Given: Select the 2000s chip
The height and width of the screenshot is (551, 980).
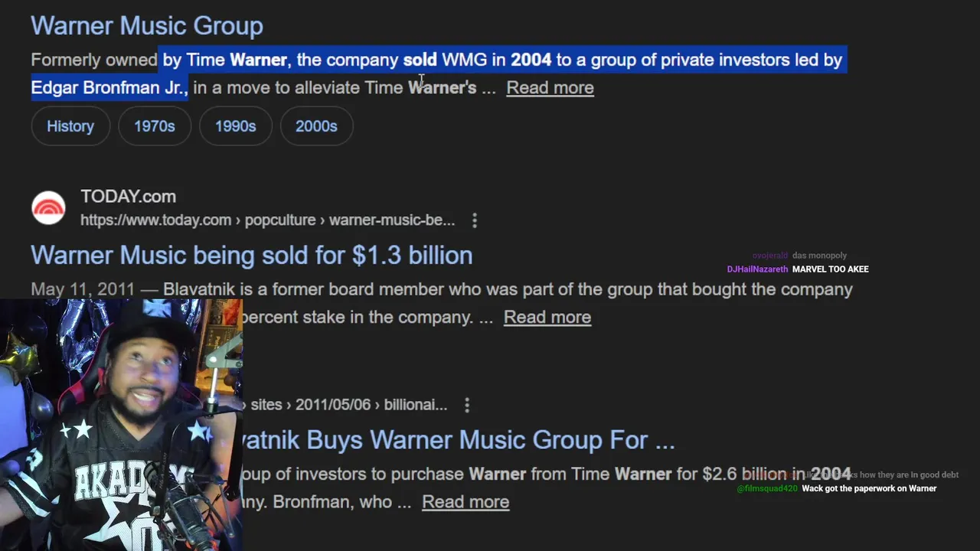Looking at the screenshot, I should click(x=316, y=126).
